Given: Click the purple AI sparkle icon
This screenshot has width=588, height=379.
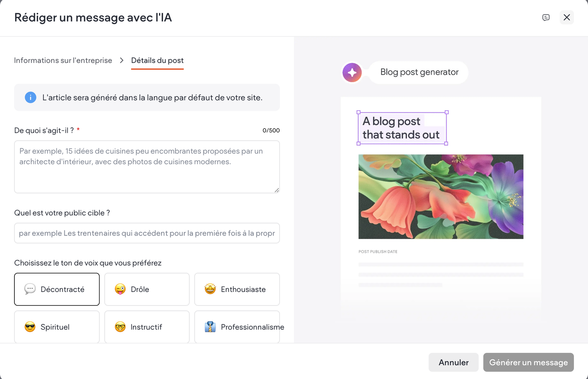Looking at the screenshot, I should point(352,72).
